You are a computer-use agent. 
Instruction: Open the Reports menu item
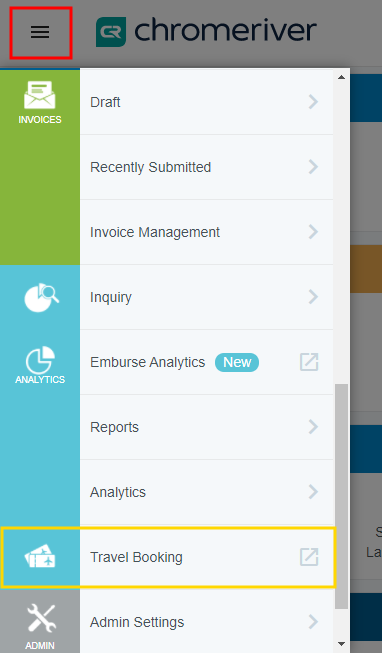207,427
